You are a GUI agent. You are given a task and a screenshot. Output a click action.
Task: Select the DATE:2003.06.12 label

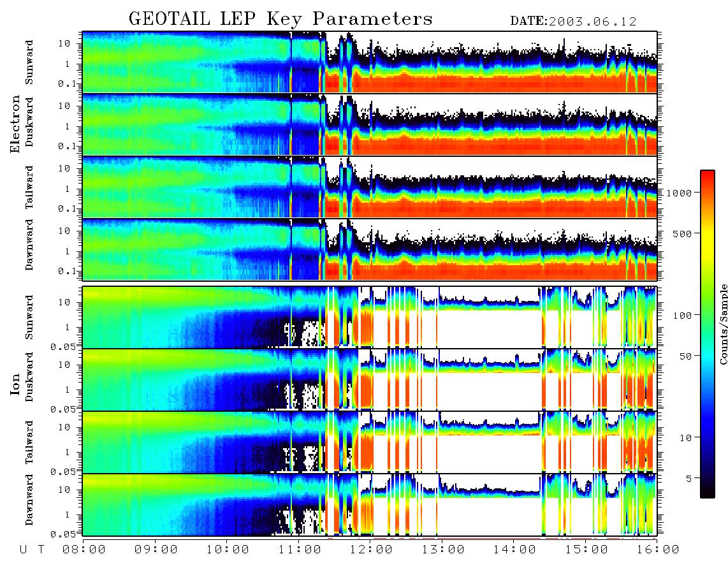[573, 22]
